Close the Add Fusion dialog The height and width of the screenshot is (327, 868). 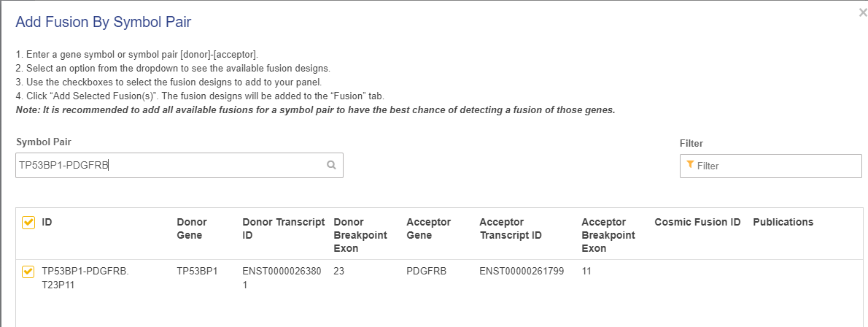tap(863, 12)
